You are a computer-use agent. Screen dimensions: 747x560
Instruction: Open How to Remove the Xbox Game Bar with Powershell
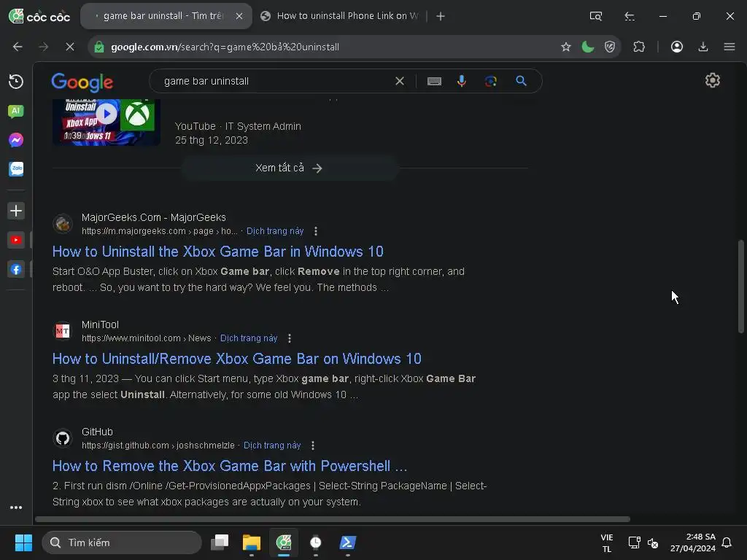[230, 466]
